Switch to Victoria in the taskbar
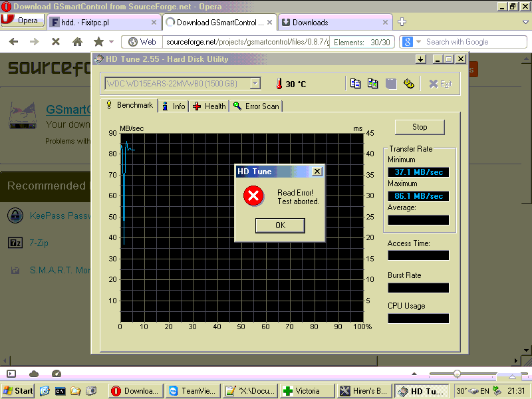Image resolution: width=532 pixels, height=399 pixels. (x=307, y=391)
